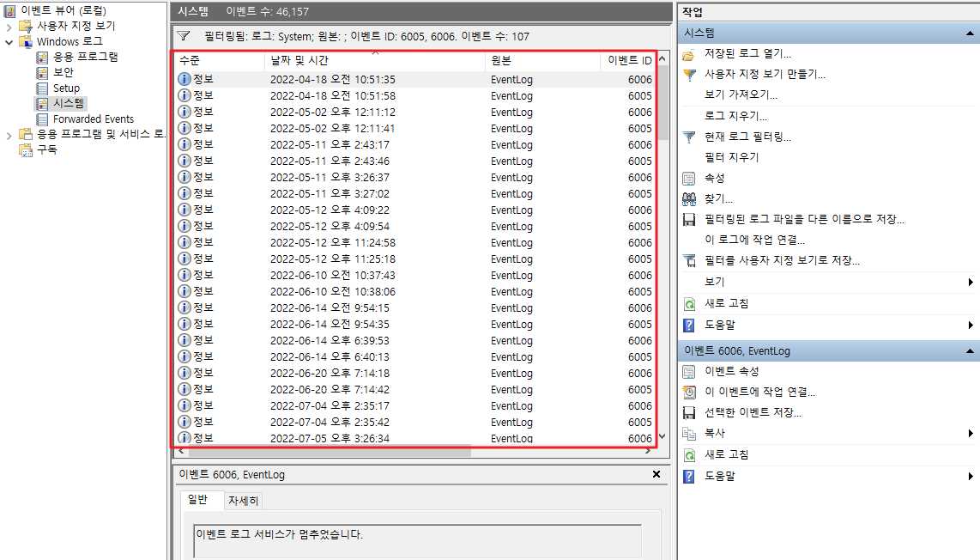
Task: Select the 보안 log in the tree
Action: tap(64, 73)
